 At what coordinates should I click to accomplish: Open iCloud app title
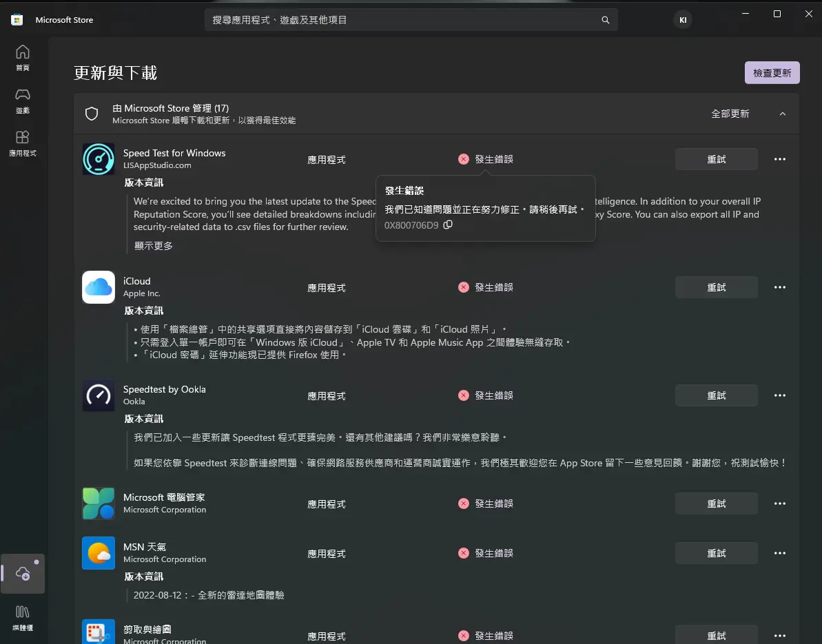[137, 282]
